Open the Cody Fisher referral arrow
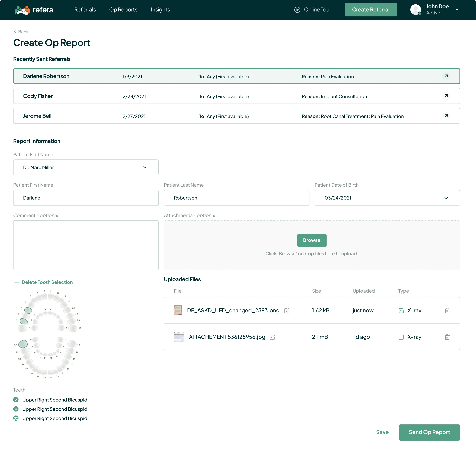Viewport: 476px width, 451px height. 446,96
